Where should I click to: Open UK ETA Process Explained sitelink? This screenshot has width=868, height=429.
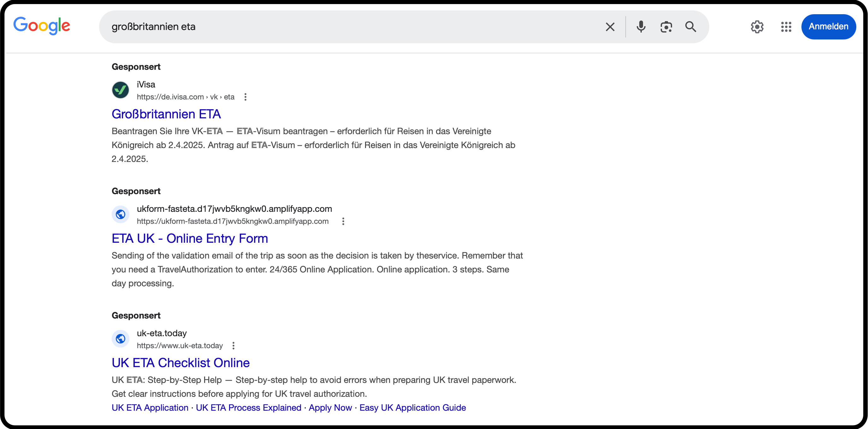click(x=248, y=408)
